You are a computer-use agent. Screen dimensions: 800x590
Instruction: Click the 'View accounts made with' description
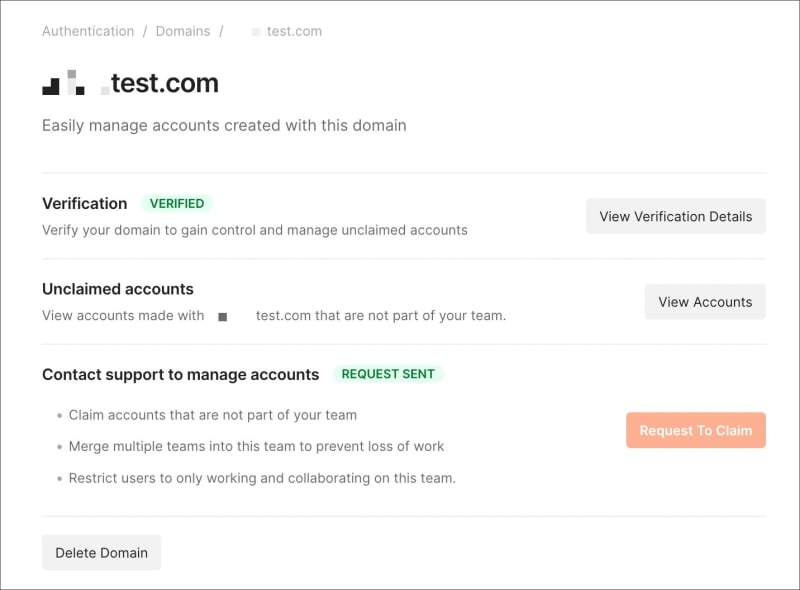274,316
